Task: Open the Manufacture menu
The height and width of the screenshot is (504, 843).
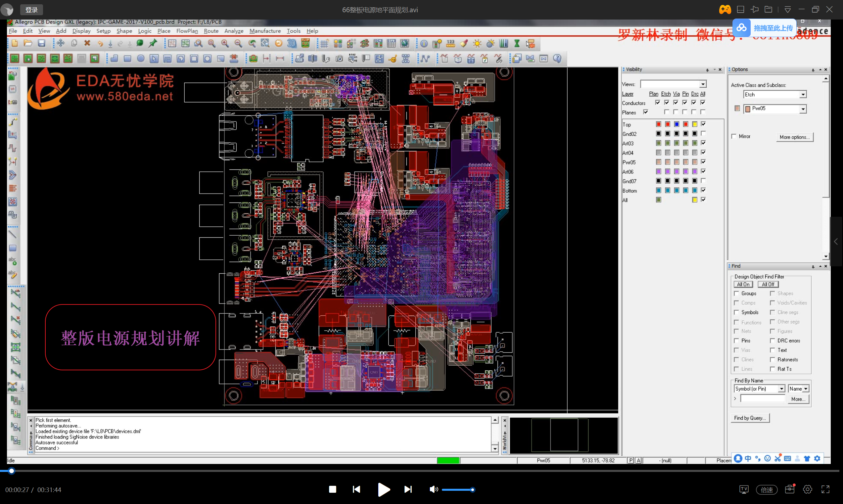Action: (x=265, y=31)
